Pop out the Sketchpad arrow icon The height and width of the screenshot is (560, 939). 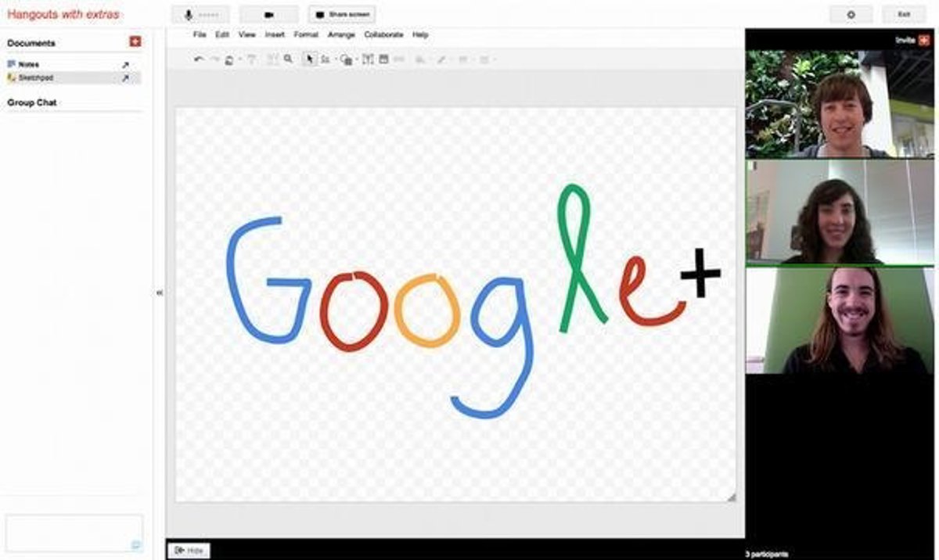(125, 78)
